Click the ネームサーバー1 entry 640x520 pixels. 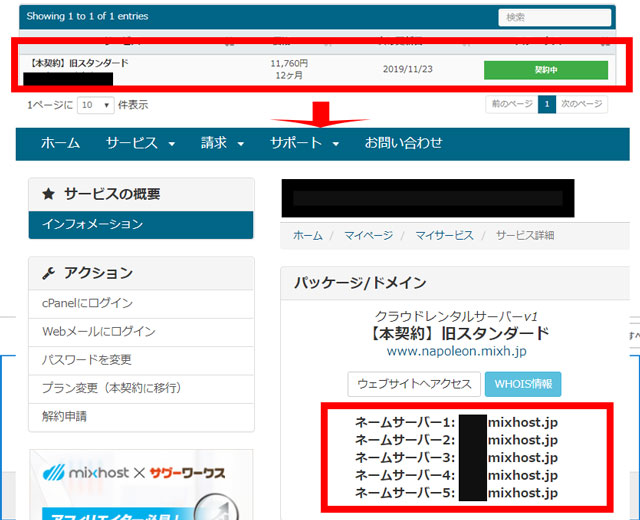coord(456,422)
